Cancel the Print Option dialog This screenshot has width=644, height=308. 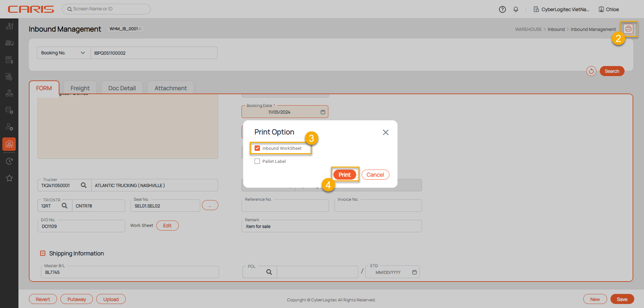click(x=375, y=175)
